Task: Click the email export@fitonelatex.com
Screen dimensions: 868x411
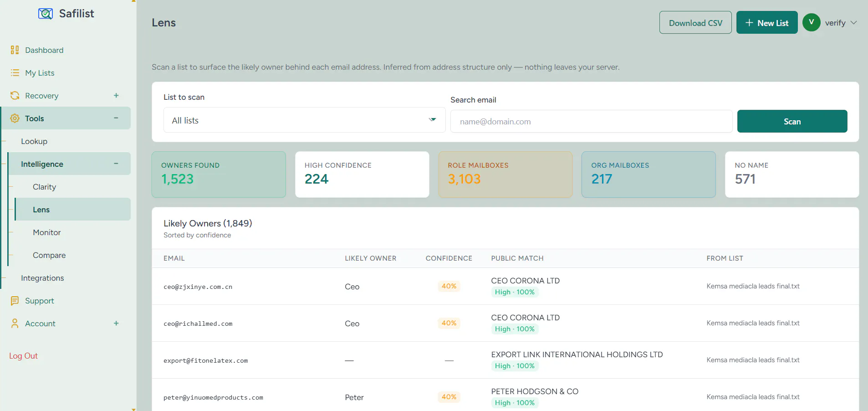Action: [x=206, y=361]
